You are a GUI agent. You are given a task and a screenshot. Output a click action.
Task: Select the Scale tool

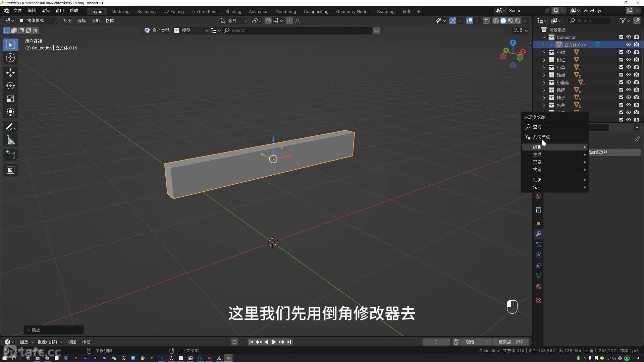(10, 99)
